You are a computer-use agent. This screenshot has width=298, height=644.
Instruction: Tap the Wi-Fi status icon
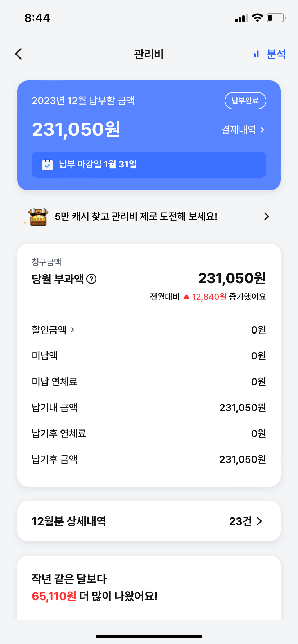pyautogui.click(x=257, y=18)
